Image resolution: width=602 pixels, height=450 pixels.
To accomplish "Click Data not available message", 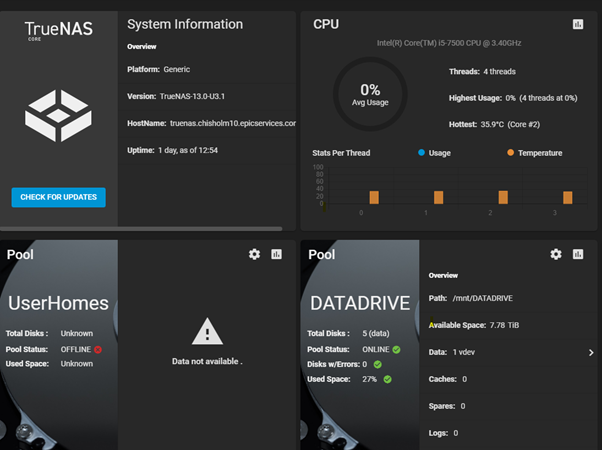I will point(207,361).
